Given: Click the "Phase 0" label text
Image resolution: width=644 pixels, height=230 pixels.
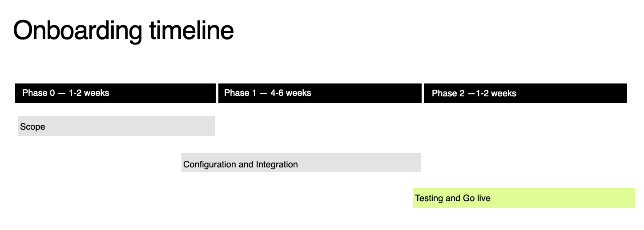Looking at the screenshot, I should pos(39,93).
